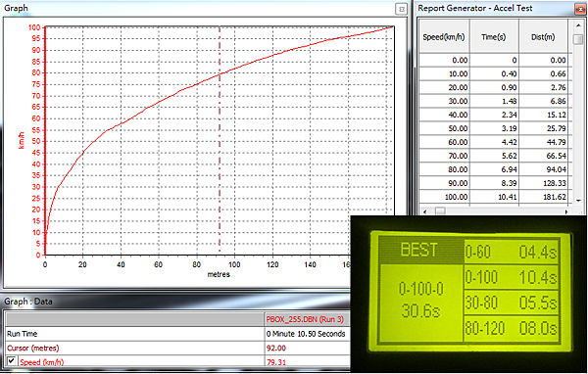Screen dimensions: 588x374
Task: Click the Graph panel pin/close icon
Action: pyautogui.click(x=401, y=10)
